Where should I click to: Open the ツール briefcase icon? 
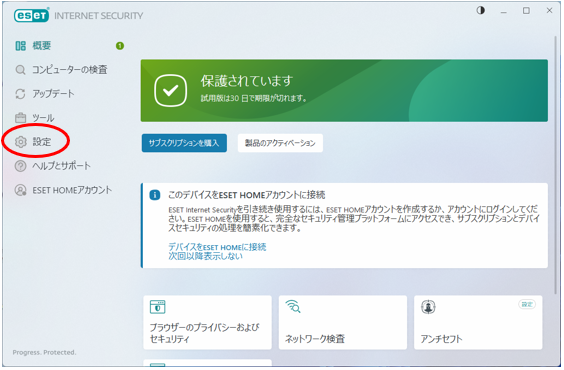click(x=21, y=118)
